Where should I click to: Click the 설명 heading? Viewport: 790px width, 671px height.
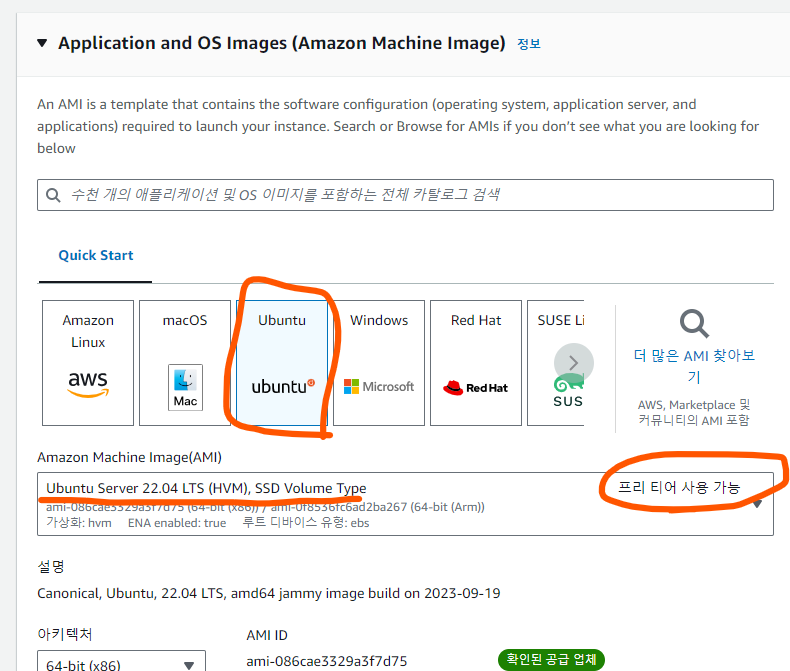click(51, 567)
